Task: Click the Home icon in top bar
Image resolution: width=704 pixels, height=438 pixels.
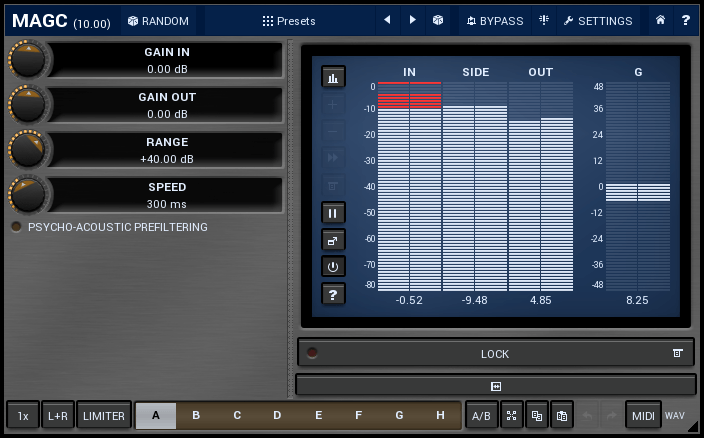Action: coord(660,20)
